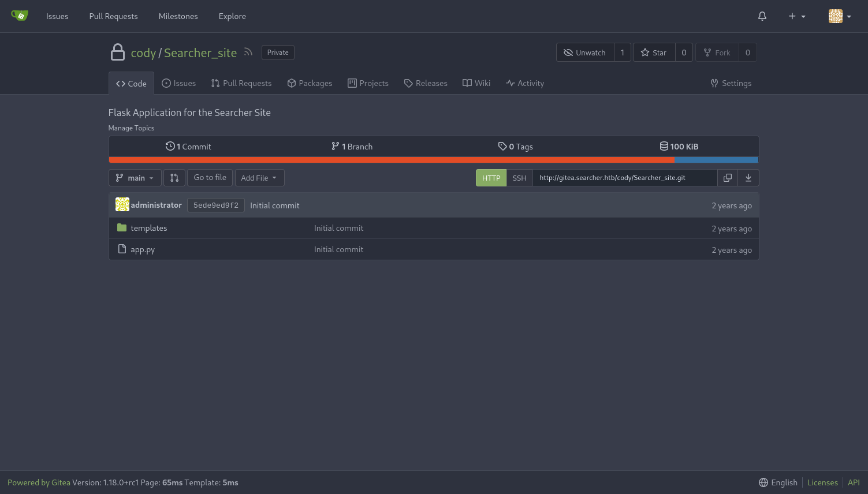Open Pull Requests in top navigation
Image resolution: width=868 pixels, height=494 pixels.
(x=114, y=16)
